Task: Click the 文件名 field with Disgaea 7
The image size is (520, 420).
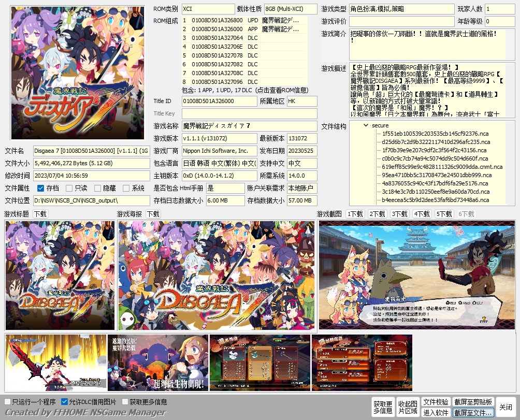Action: pos(92,151)
